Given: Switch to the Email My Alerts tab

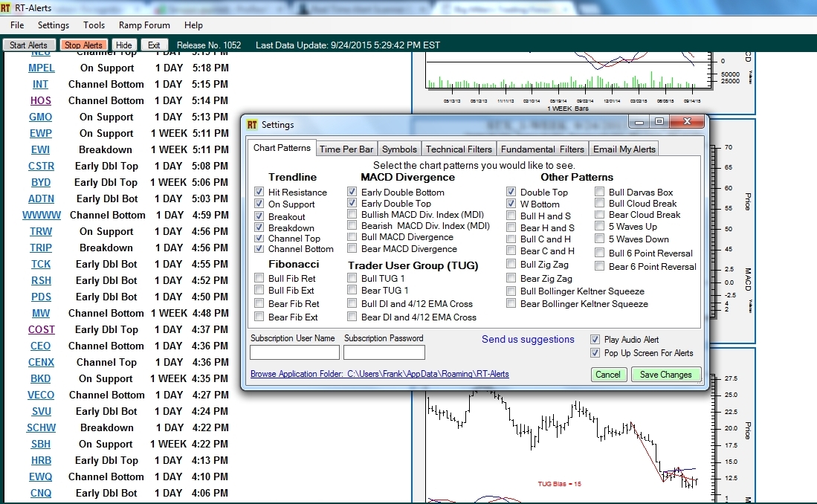Looking at the screenshot, I should (624, 149).
